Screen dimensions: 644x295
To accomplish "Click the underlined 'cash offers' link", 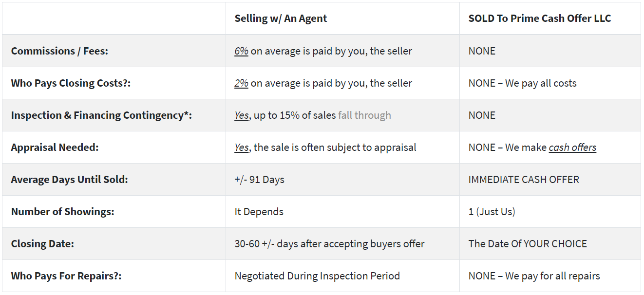I will point(572,147).
